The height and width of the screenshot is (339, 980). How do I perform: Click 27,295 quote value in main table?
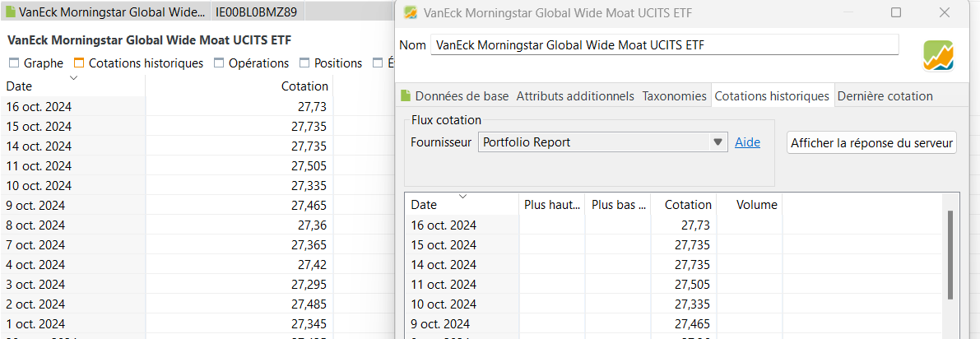(309, 285)
